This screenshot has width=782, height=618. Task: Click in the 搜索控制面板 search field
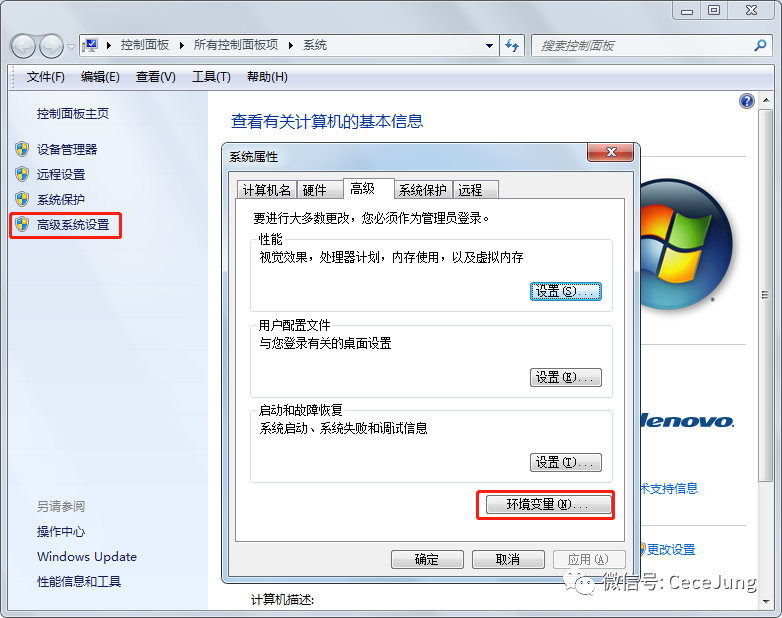(x=643, y=45)
